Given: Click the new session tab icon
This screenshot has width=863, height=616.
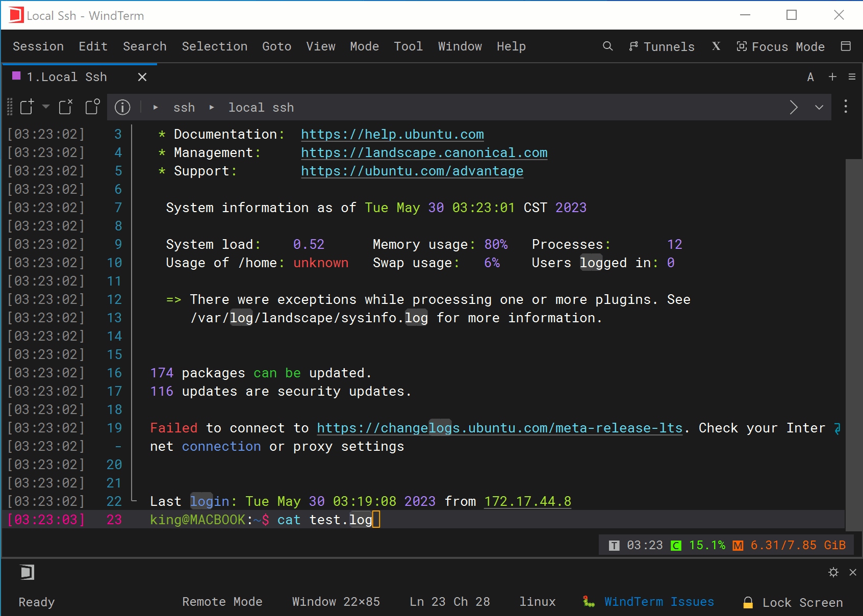Looking at the screenshot, I should coord(26,107).
